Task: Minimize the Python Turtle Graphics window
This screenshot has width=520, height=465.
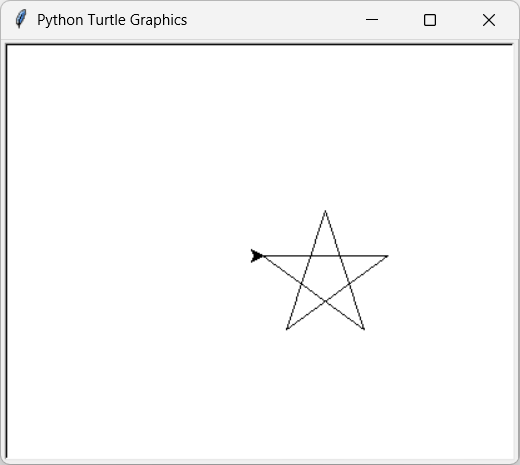Action: 372,20
